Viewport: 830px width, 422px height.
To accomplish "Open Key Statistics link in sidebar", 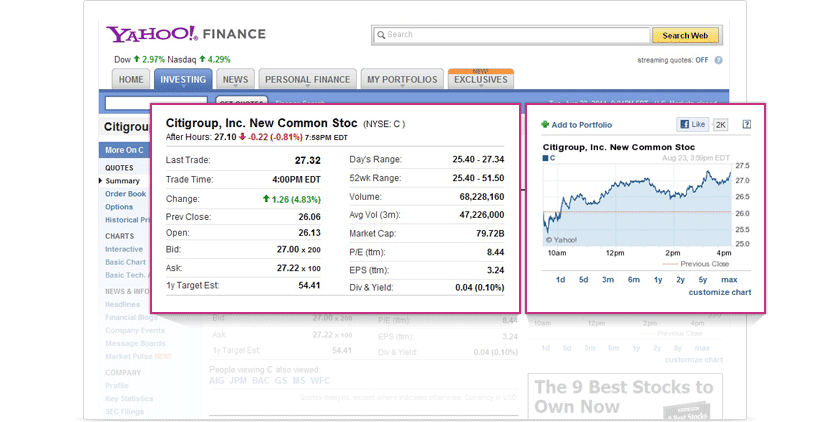I will [129, 399].
